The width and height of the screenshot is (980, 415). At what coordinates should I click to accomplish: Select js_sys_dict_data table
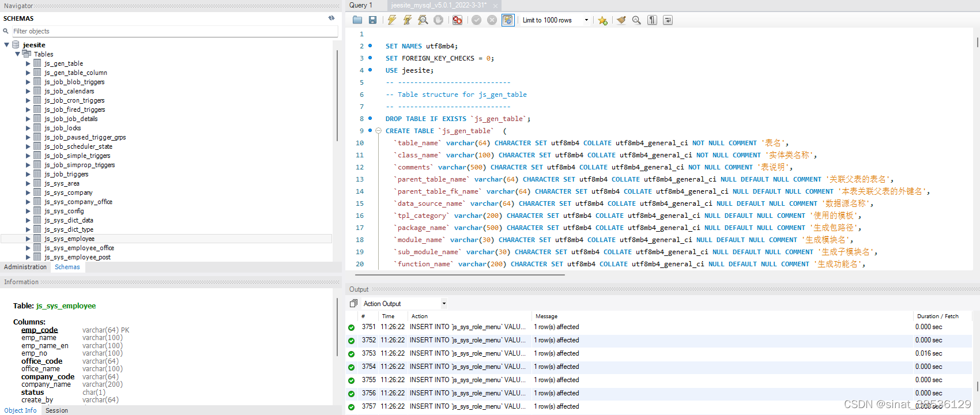tap(69, 220)
